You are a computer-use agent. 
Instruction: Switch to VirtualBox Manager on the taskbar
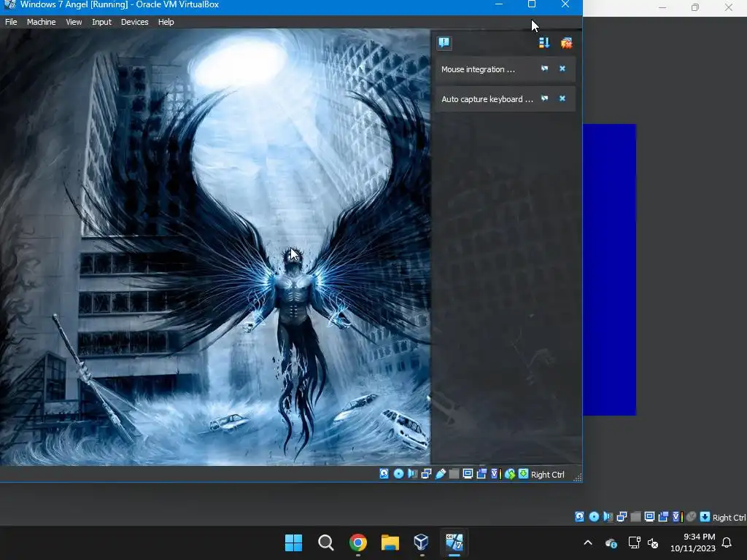422,542
